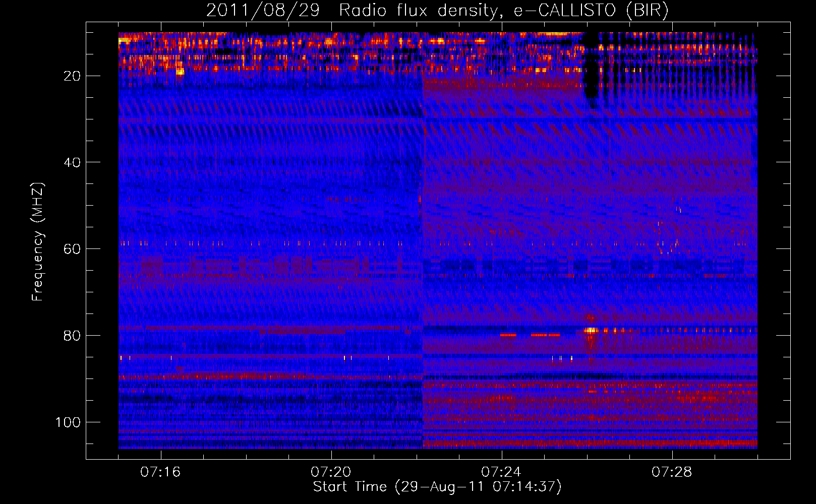Click the 'Start Time (29-Aug-11 07:14:37)' label
The height and width of the screenshot is (504, 816).
pos(437,487)
